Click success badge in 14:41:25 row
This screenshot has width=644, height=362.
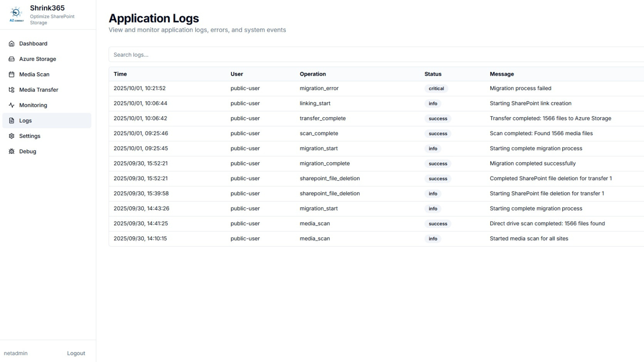click(438, 224)
